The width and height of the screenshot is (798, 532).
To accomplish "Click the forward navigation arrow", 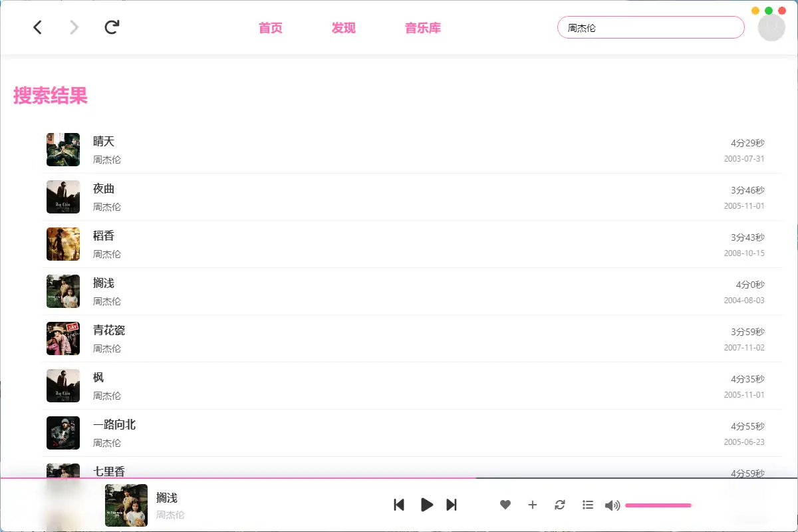I will click(74, 27).
